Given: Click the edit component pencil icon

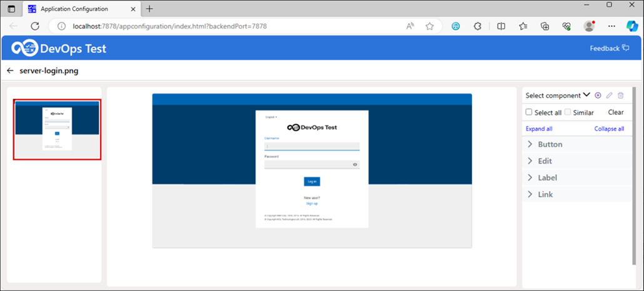Looking at the screenshot, I should point(610,95).
